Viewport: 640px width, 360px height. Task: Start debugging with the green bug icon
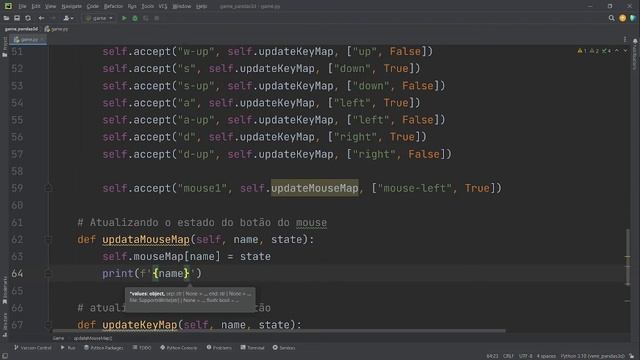(x=135, y=18)
